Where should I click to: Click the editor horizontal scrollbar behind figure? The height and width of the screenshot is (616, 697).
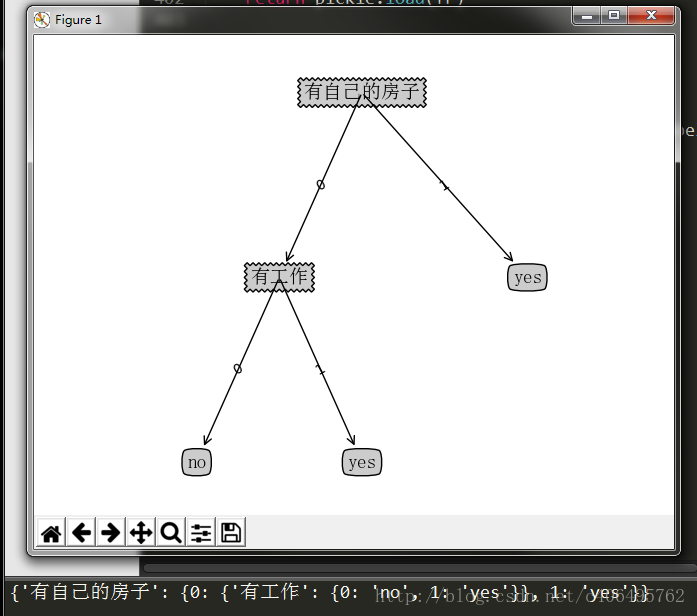coord(419,568)
